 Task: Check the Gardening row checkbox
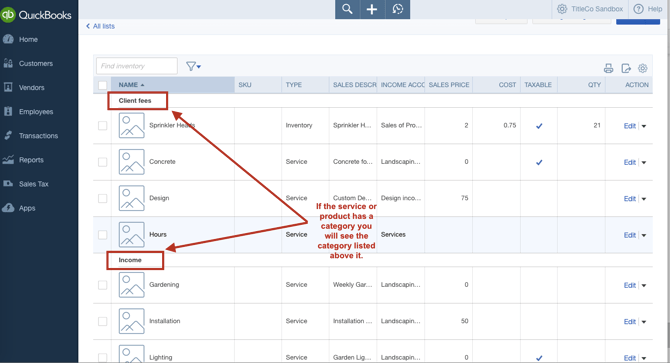pos(103,285)
